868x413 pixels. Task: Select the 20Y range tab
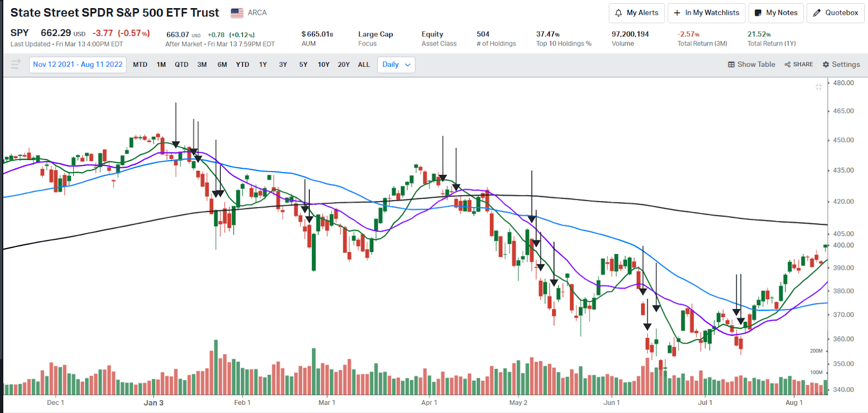(343, 65)
